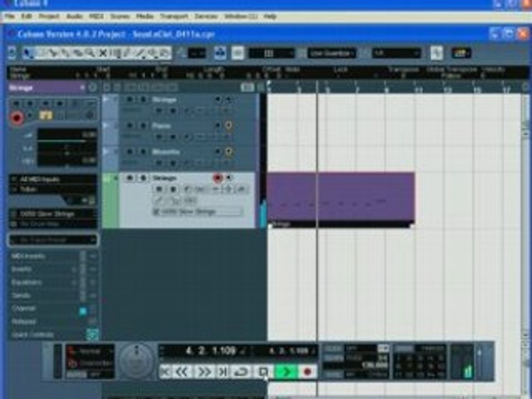
Task: Click the transport Record button
Action: 308,371
